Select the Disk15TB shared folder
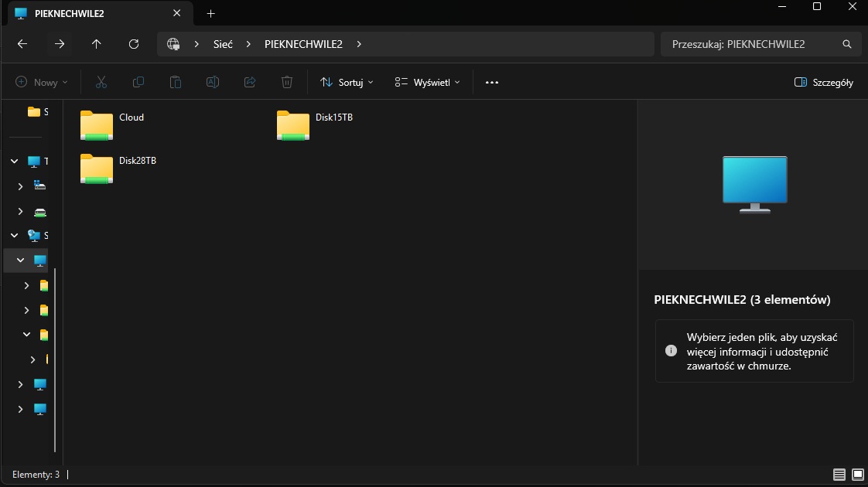 point(316,125)
